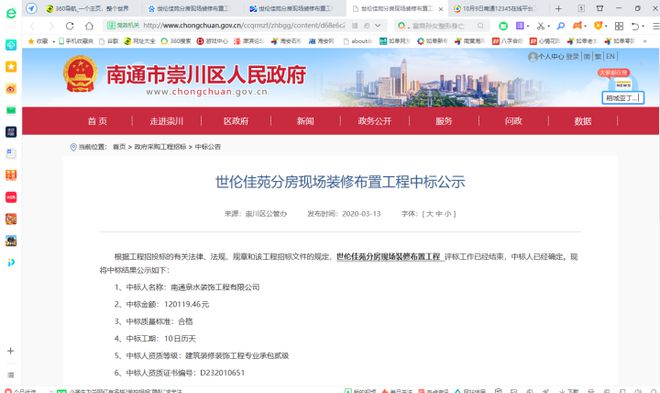Image resolution: width=660 pixels, height=393 pixels.
Task: Open the hamburger main menu
Action: (x=655, y=26)
